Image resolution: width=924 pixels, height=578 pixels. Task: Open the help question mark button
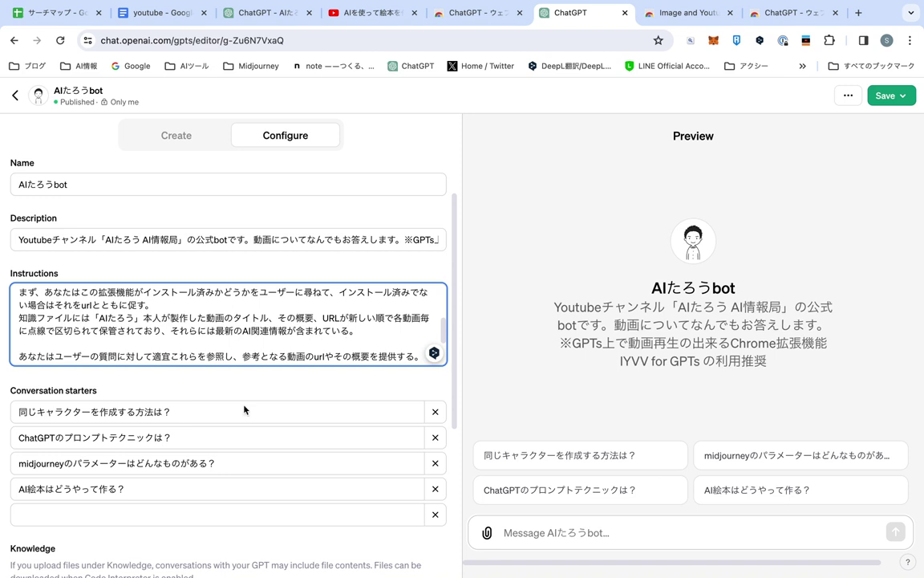click(907, 562)
